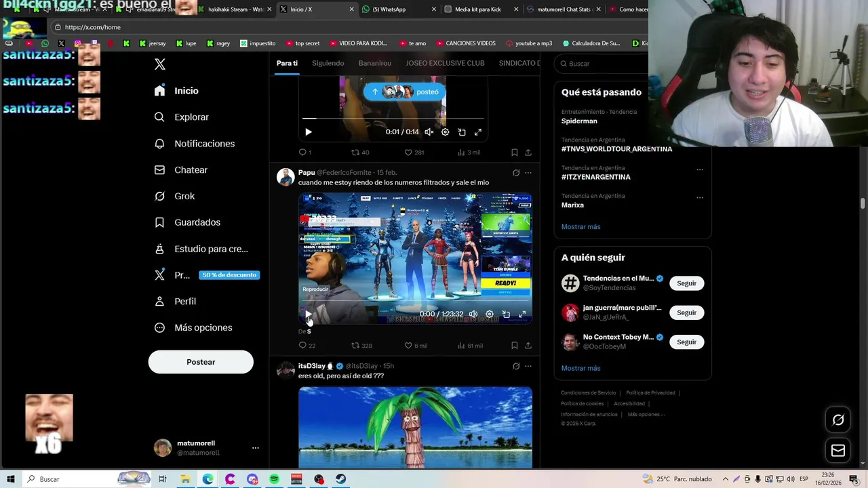This screenshot has width=868, height=488.
Task: Repost the post with 40 reposts
Action: (360, 152)
